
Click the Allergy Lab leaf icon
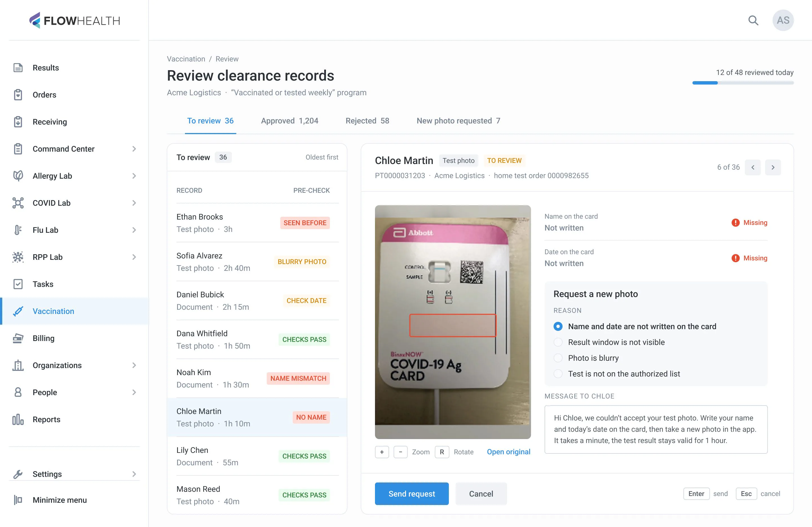[x=18, y=176]
